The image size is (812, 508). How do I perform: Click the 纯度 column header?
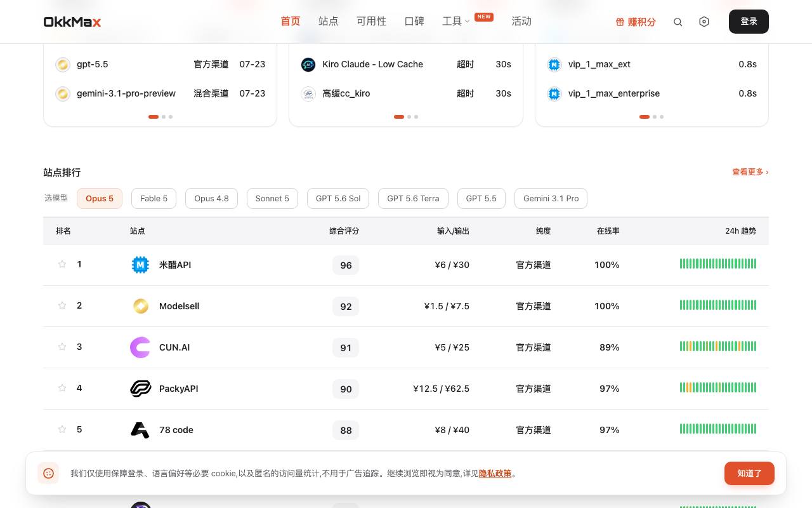point(544,231)
